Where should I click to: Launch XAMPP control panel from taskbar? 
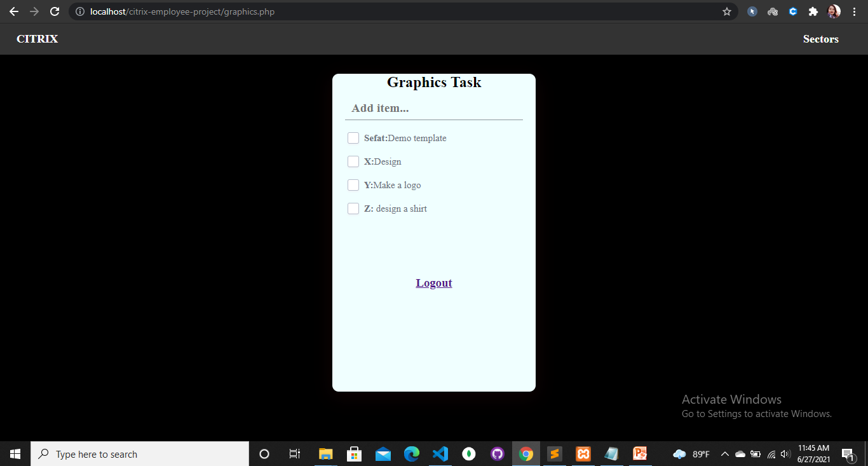pos(583,453)
